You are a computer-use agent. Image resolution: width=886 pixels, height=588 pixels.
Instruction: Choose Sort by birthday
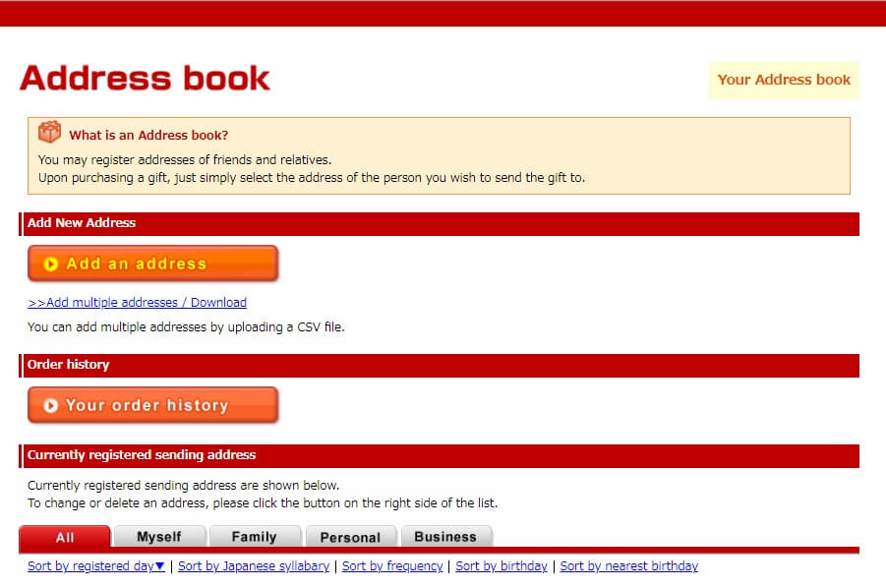[x=502, y=566]
